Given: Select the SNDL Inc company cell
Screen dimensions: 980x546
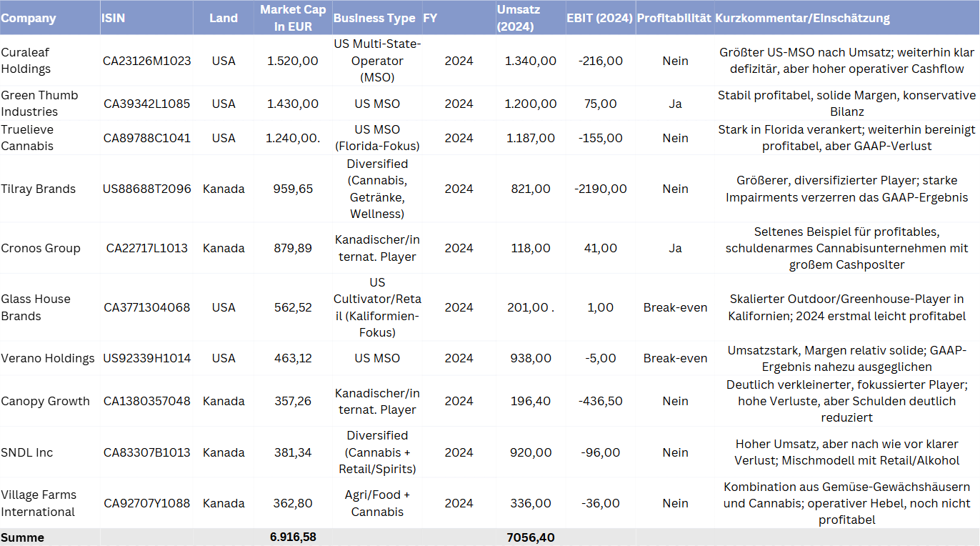Looking at the screenshot, I should click(27, 452).
